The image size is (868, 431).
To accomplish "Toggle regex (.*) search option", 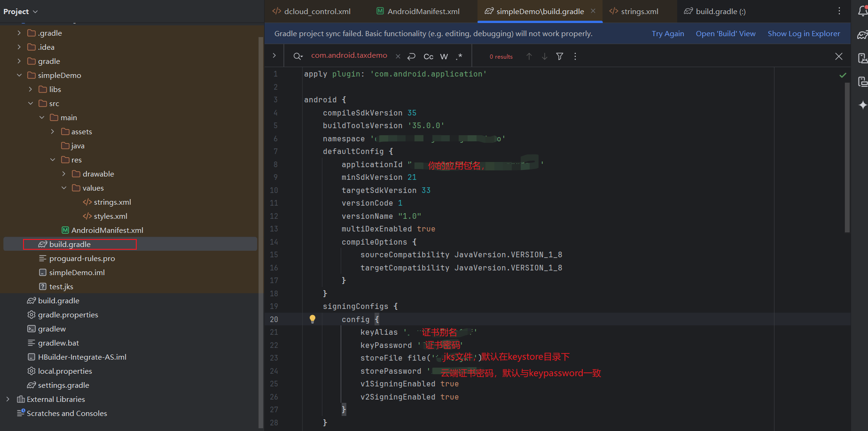I will pos(459,56).
